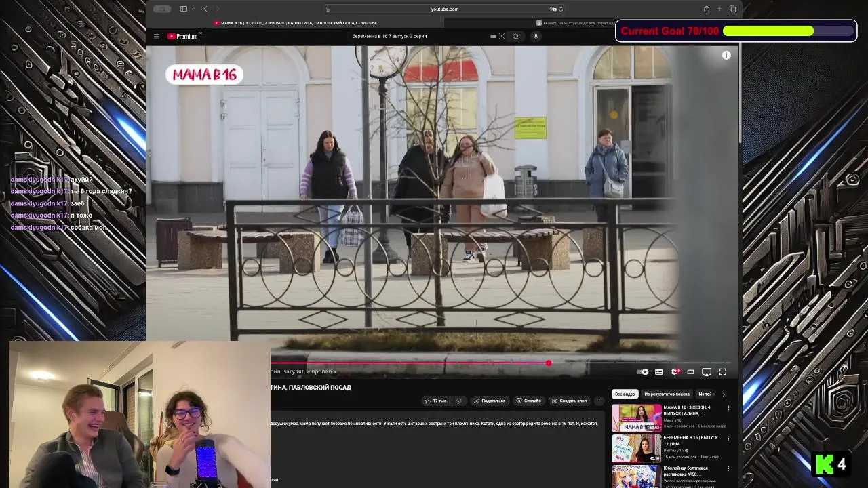
Task: Select the partially visible Из той chip
Action: click(705, 394)
